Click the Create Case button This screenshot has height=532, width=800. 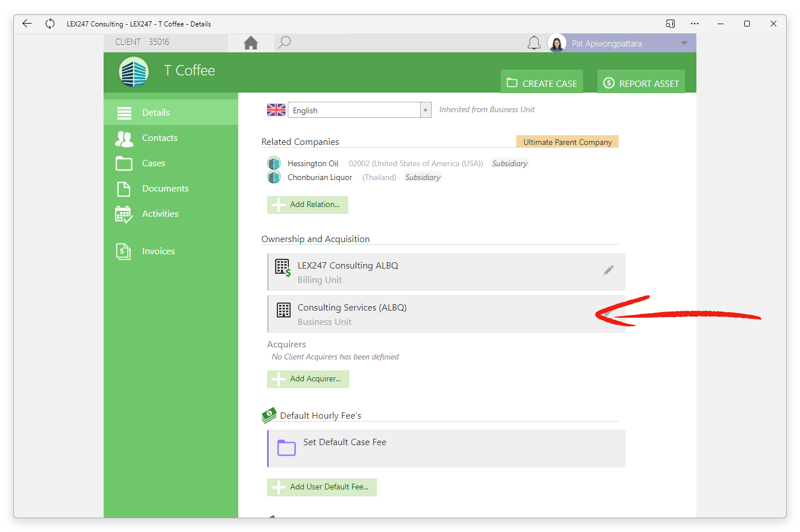542,82
